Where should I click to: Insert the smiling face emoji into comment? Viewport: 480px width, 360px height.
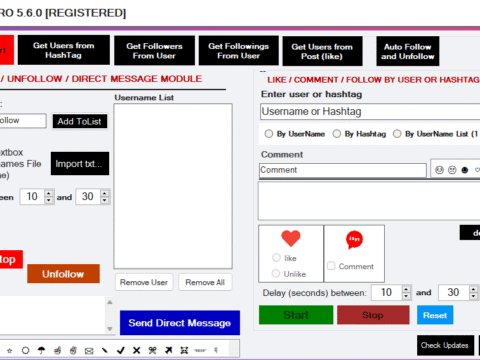(439, 170)
